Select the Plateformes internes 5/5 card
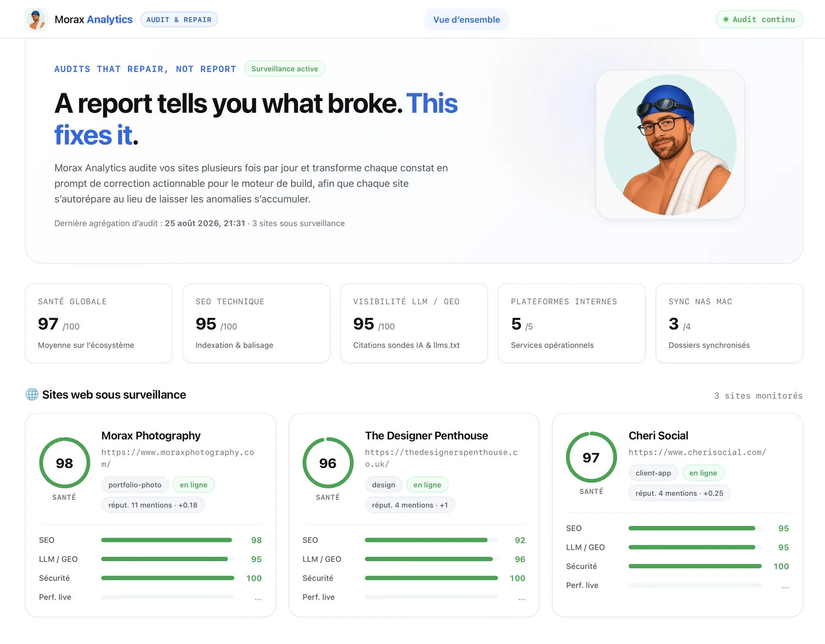This screenshot has height=644, width=825. click(571, 323)
